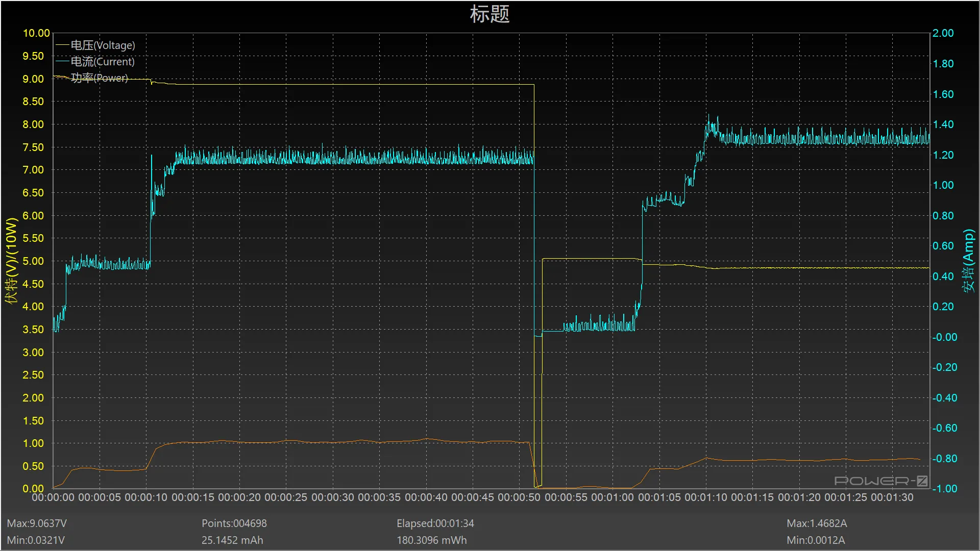Screen dimensions: 980x551
Task: Click the right axis label 安培(Amp)
Action: click(968, 261)
